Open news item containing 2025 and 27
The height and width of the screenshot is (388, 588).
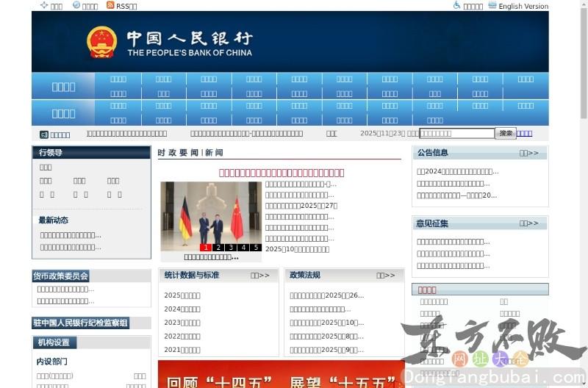[x=301, y=206]
